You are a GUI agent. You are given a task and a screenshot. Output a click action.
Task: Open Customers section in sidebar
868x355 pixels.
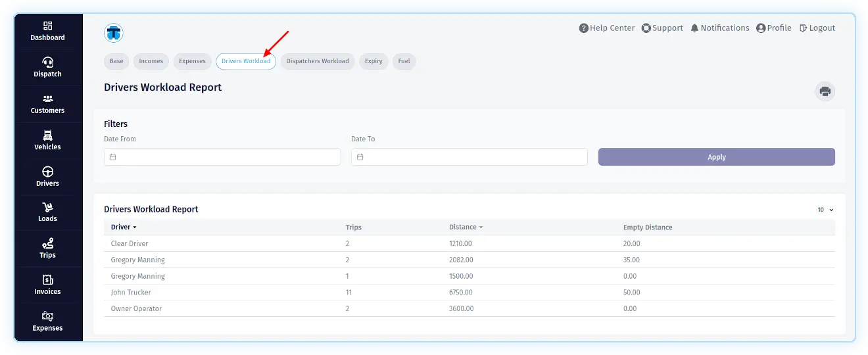click(x=47, y=99)
